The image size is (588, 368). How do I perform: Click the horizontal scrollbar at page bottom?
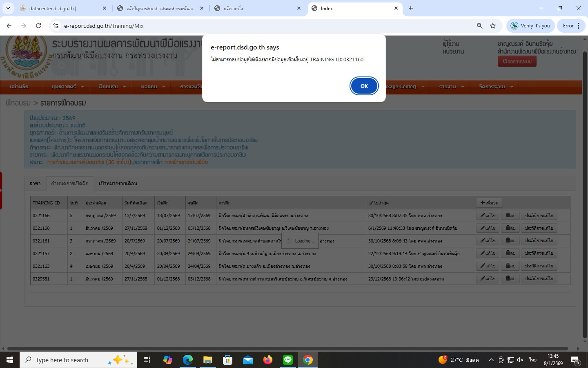286,348
